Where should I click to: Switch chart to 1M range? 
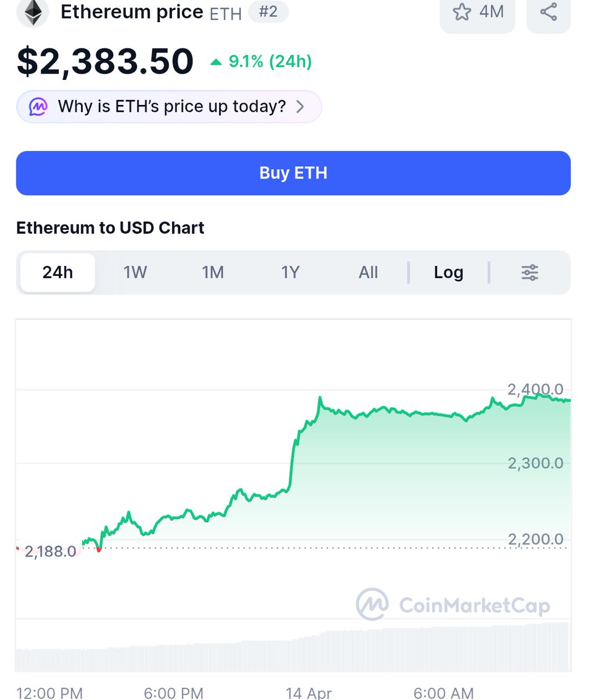[x=213, y=272]
